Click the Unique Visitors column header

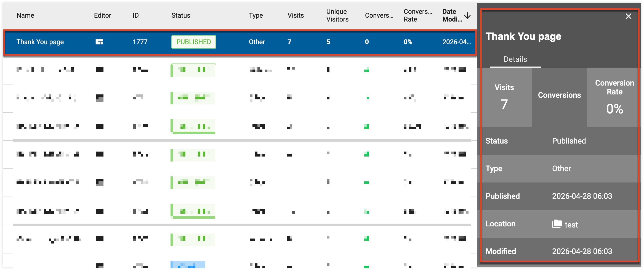coord(337,15)
